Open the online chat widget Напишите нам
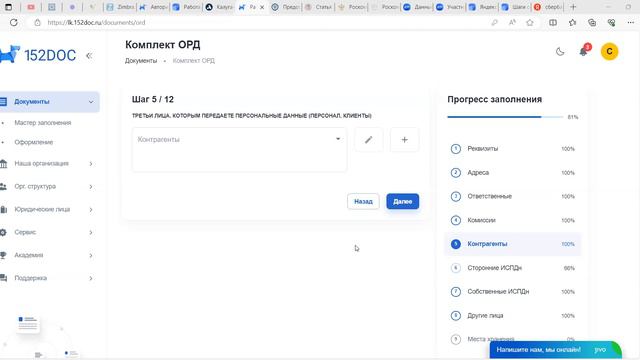Viewport: 640px width, 360px height. (x=555, y=350)
